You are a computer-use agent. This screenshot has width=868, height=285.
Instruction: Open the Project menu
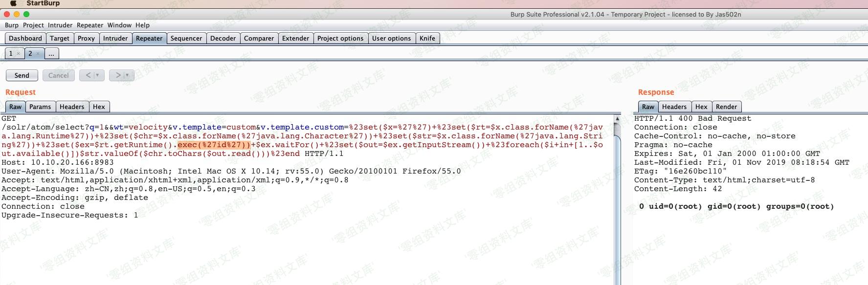(x=33, y=25)
